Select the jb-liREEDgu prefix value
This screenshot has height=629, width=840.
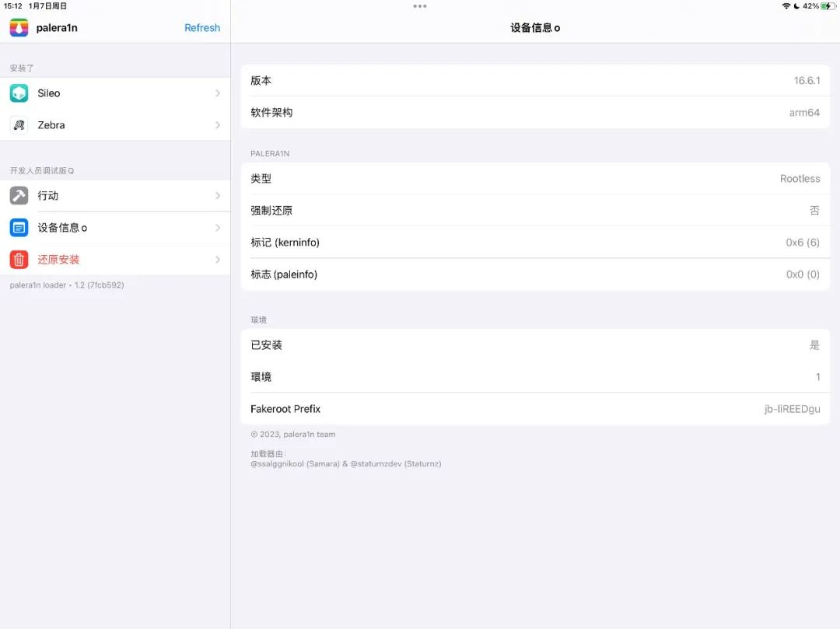[793, 409]
